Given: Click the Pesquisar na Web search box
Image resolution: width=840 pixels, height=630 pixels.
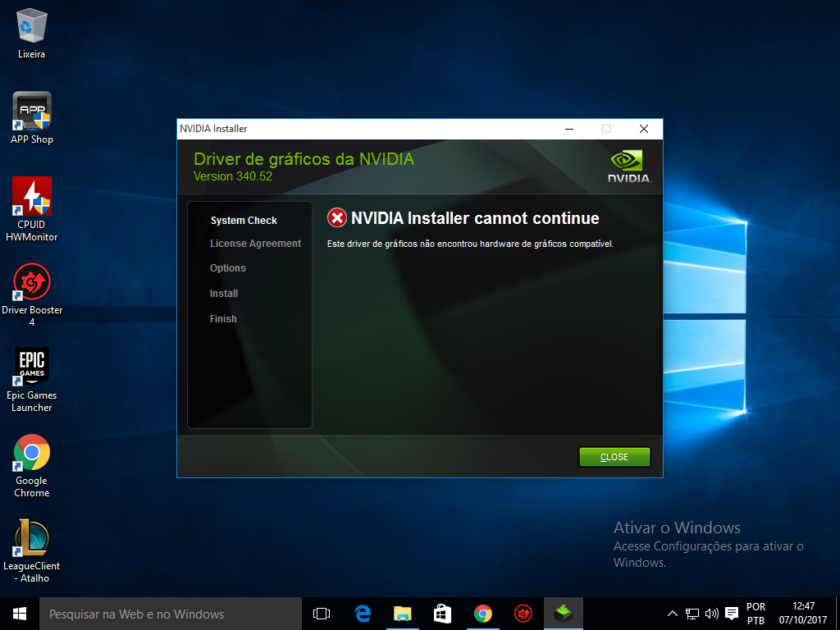Looking at the screenshot, I should 171,614.
